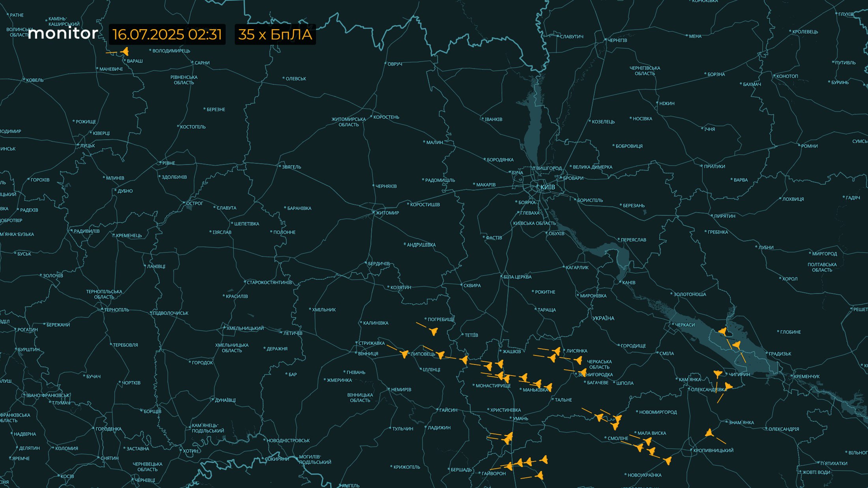Select the drone marker left of Лисянка label
868x488 pixels.
coord(557,350)
